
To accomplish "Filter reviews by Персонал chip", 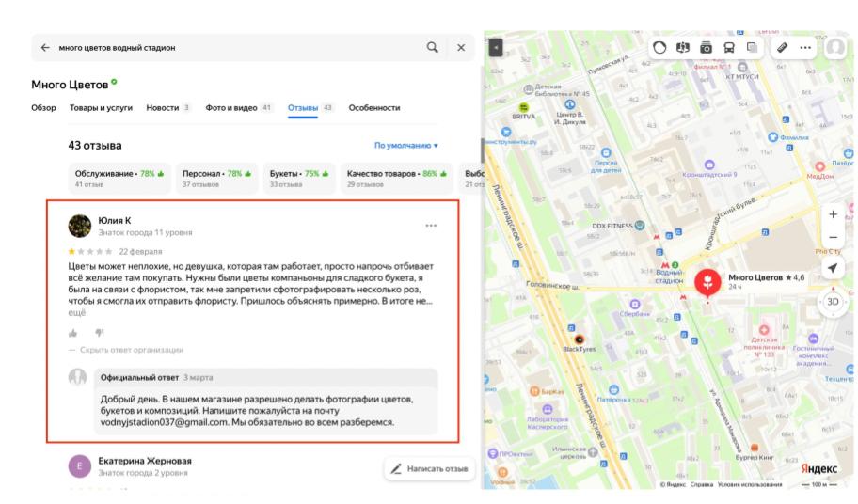I will pos(216,179).
